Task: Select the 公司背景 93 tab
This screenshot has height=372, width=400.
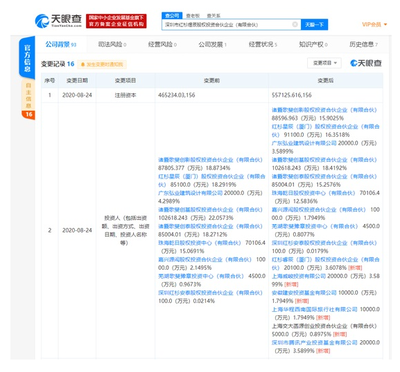Action: 61,44
